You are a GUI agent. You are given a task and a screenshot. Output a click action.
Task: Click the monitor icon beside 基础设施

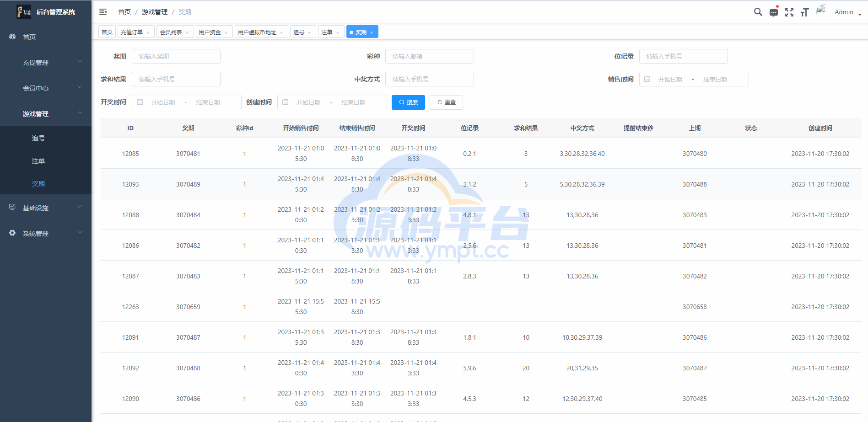click(x=12, y=208)
